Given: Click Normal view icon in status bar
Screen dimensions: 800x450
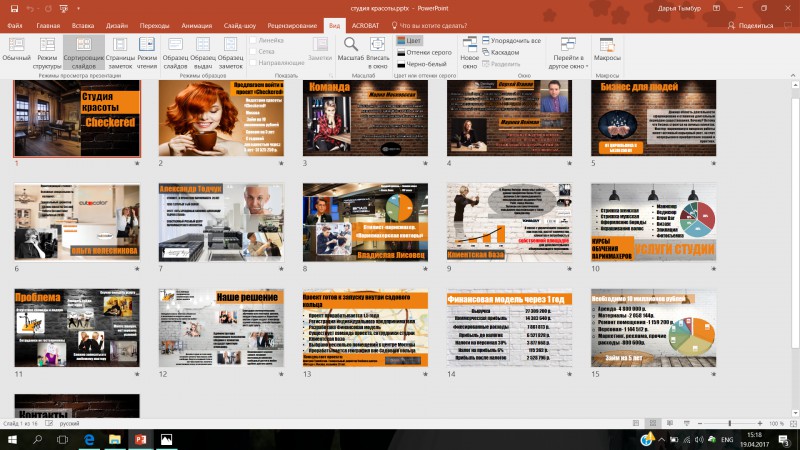Looking at the screenshot, I should [636, 423].
